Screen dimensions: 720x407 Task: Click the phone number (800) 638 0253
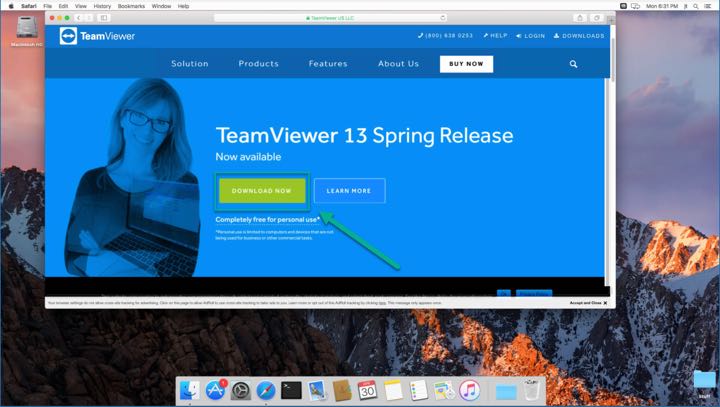[x=445, y=35]
